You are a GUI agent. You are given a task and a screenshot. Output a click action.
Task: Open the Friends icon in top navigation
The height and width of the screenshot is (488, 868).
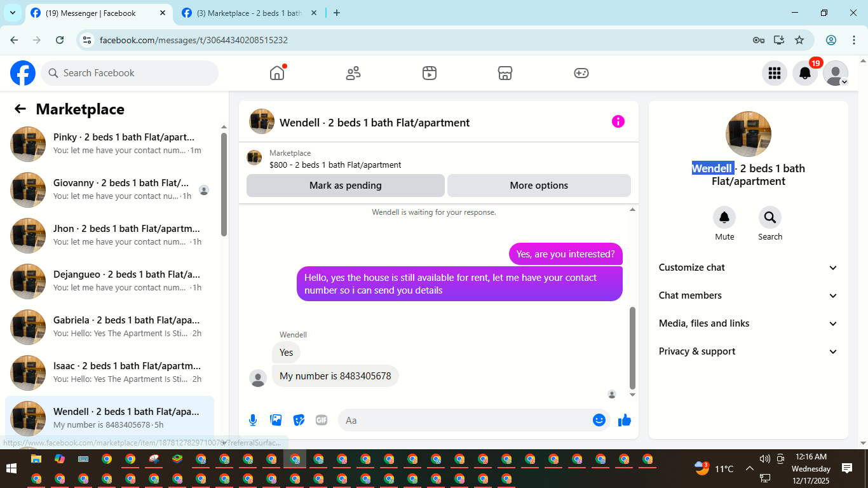[x=353, y=73]
